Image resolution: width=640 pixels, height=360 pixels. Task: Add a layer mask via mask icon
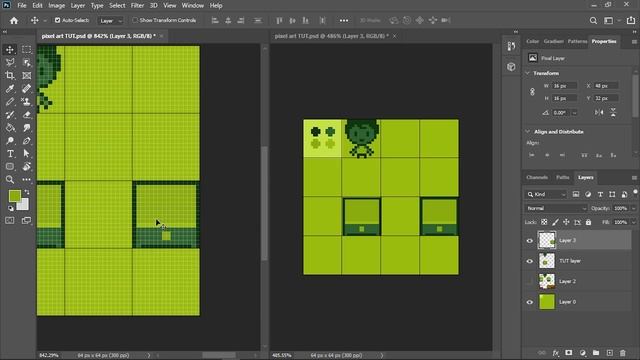[x=569, y=353]
